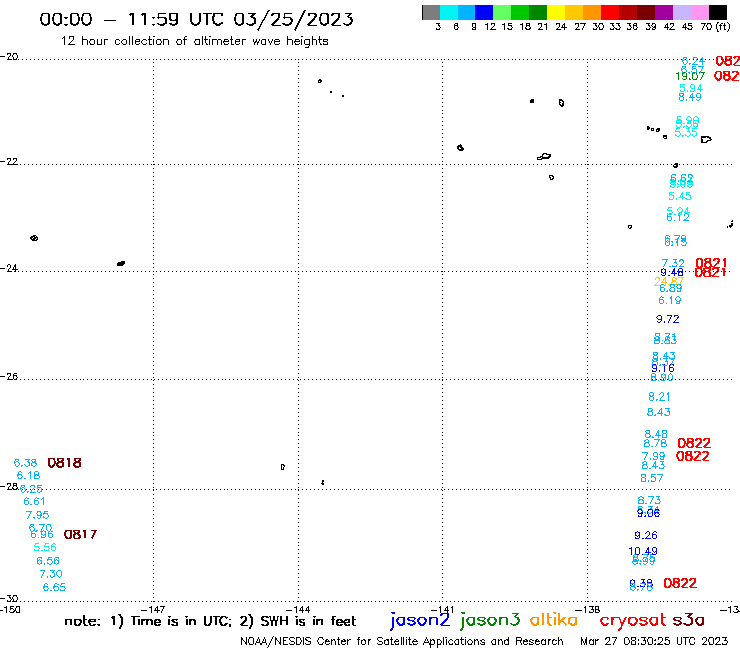The width and height of the screenshot is (740, 650).
Task: Select the wave height value 6.56
Action: coord(48,561)
